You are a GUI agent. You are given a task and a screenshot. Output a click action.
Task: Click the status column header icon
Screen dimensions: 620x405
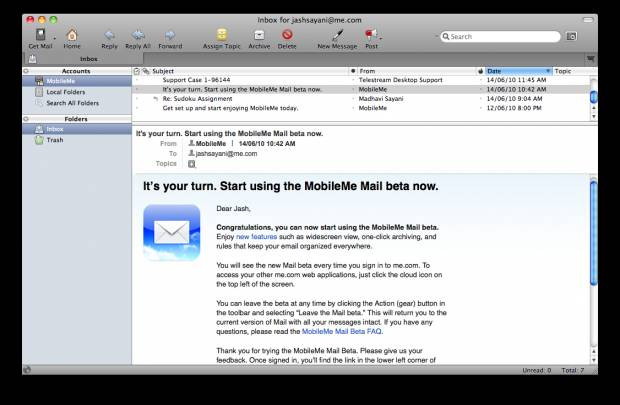[136, 71]
